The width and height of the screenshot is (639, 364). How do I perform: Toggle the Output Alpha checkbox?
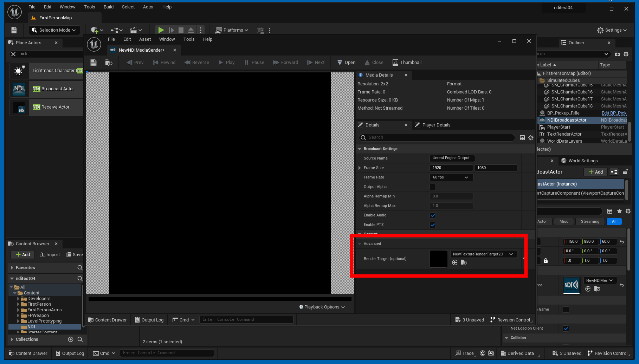(x=433, y=187)
